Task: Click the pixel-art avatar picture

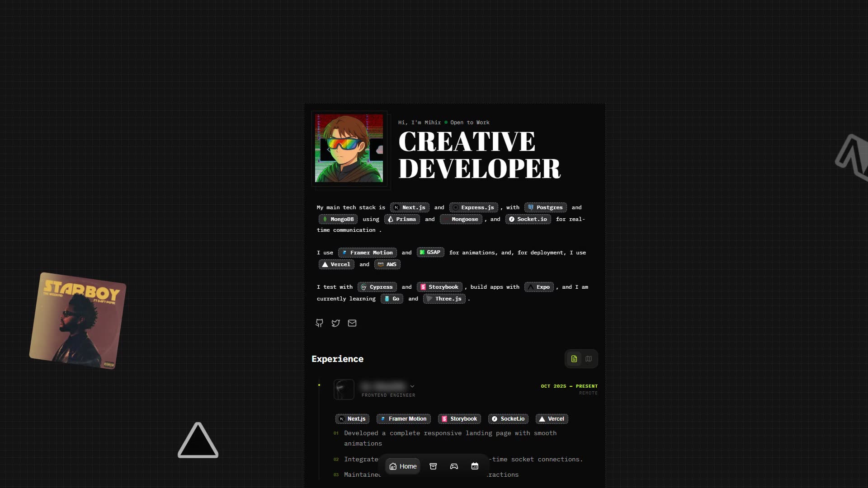Action: coord(349,148)
